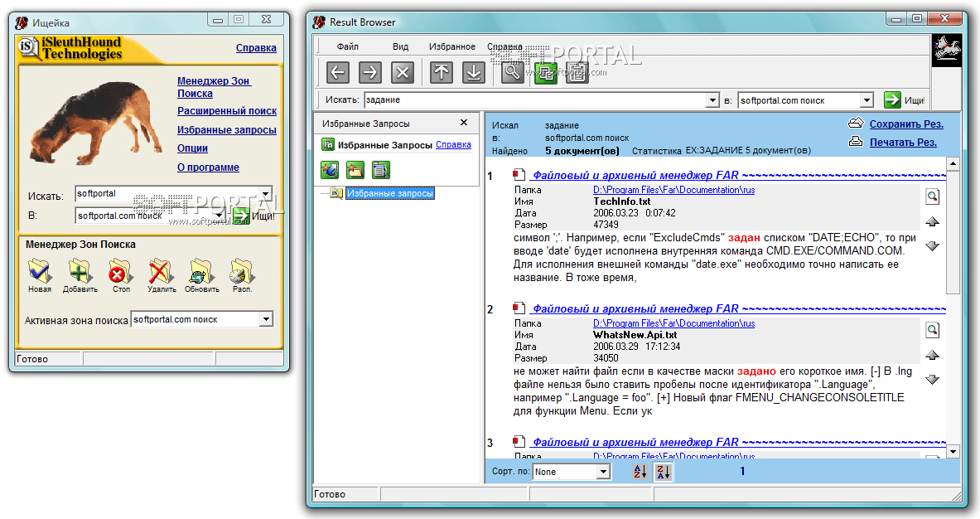Open the Вид menu
Viewport: 980px width, 519px height.
[x=401, y=47]
